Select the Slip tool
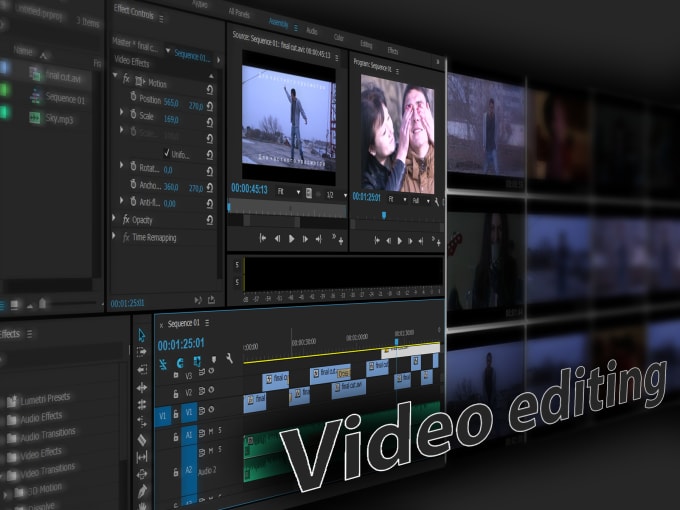The width and height of the screenshot is (680, 510). (x=142, y=457)
